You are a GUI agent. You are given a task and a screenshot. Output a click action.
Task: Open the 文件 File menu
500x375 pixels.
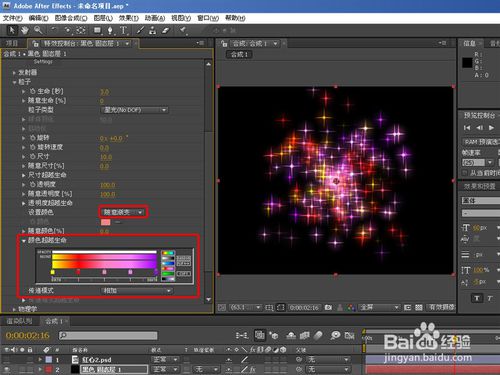(x=13, y=18)
